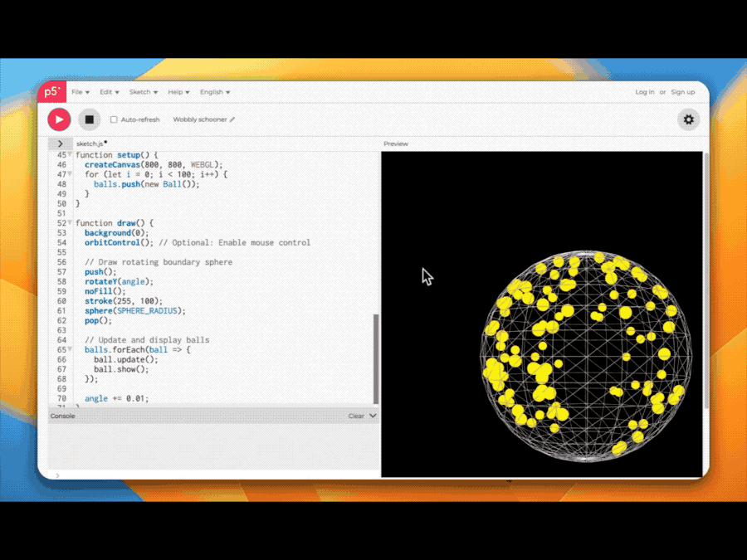Open settings with the gear icon

click(688, 119)
